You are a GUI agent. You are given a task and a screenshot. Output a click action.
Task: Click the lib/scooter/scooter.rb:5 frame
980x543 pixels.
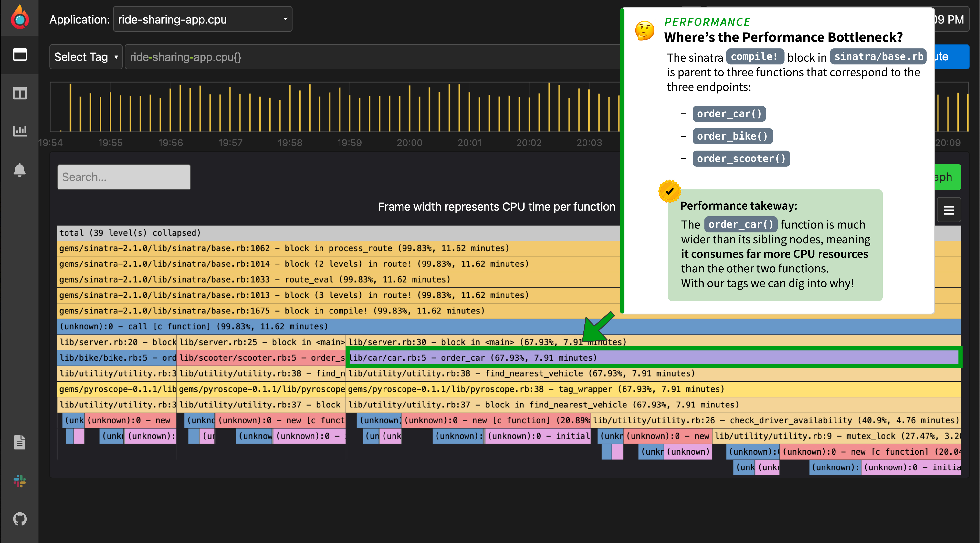(x=262, y=358)
